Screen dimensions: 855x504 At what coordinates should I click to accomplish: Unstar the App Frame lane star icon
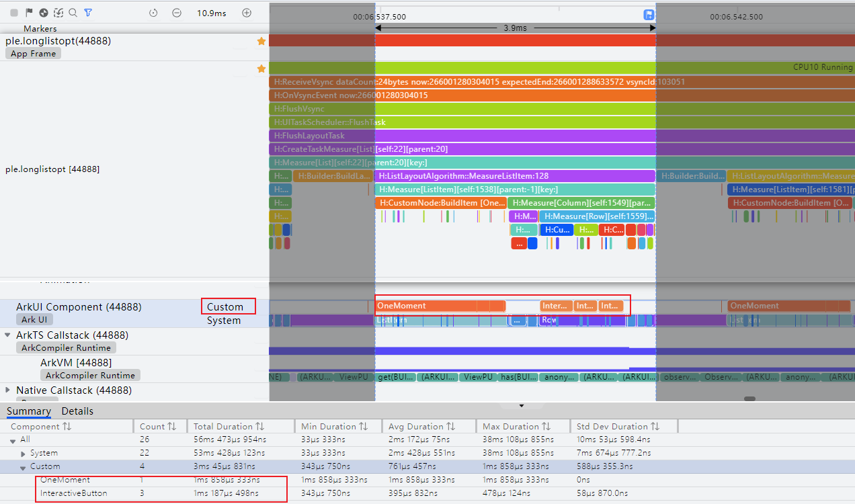pyautogui.click(x=261, y=41)
